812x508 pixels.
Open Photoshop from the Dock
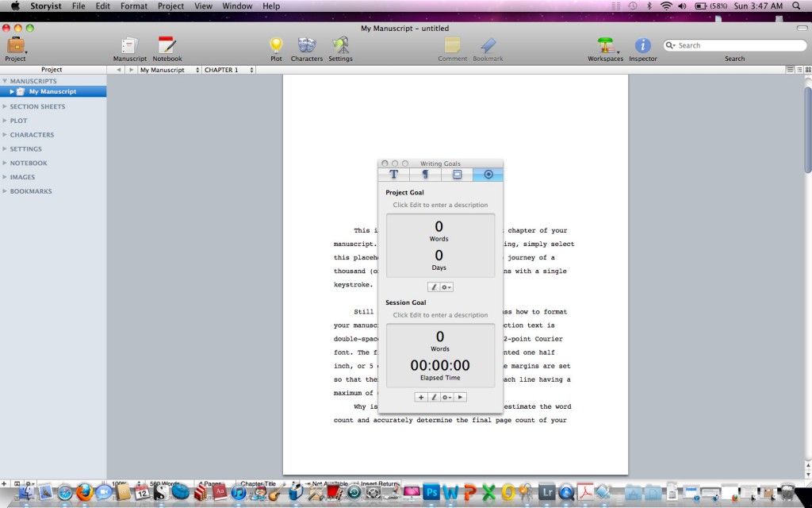431,491
